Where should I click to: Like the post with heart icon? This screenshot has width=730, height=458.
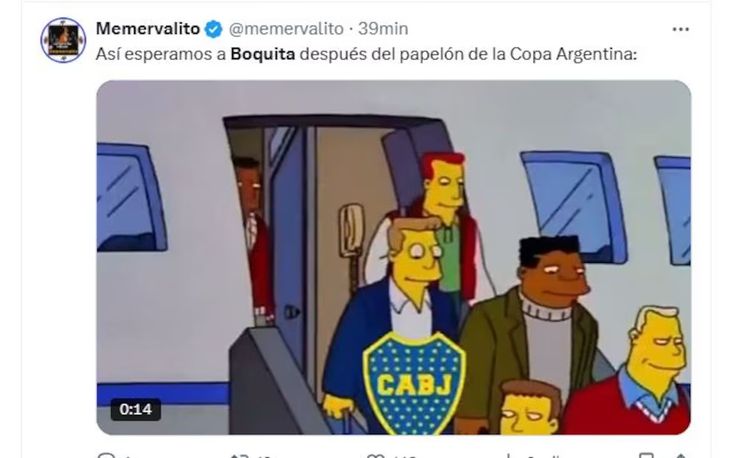point(375,455)
